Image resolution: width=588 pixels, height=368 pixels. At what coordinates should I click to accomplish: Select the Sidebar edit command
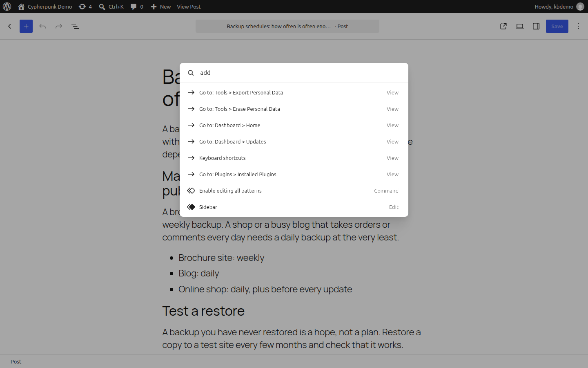[x=294, y=207]
